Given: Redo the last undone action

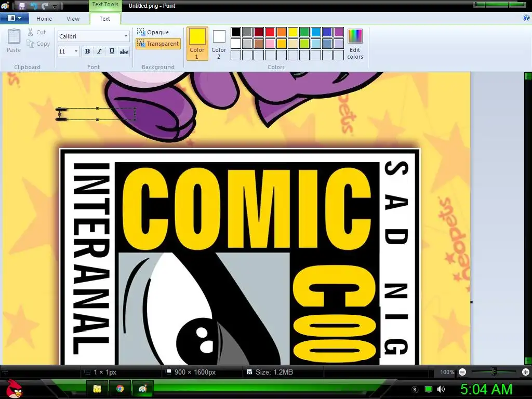Looking at the screenshot, I should pos(45,6).
